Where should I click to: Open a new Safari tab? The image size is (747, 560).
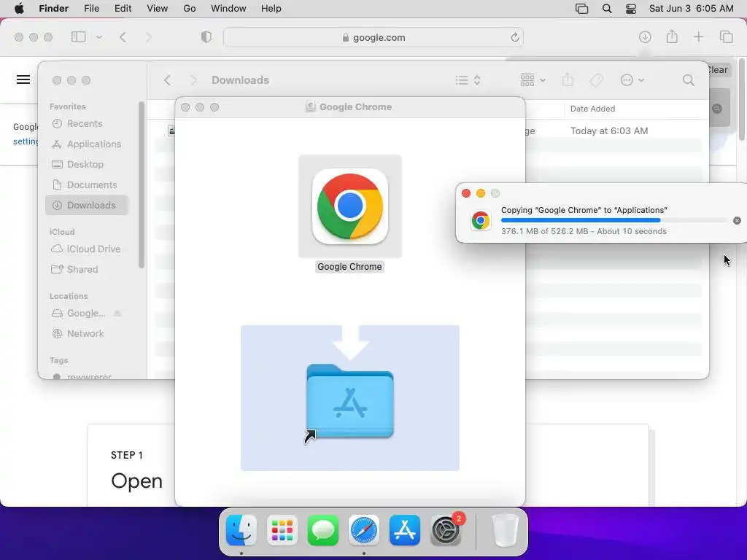point(698,37)
